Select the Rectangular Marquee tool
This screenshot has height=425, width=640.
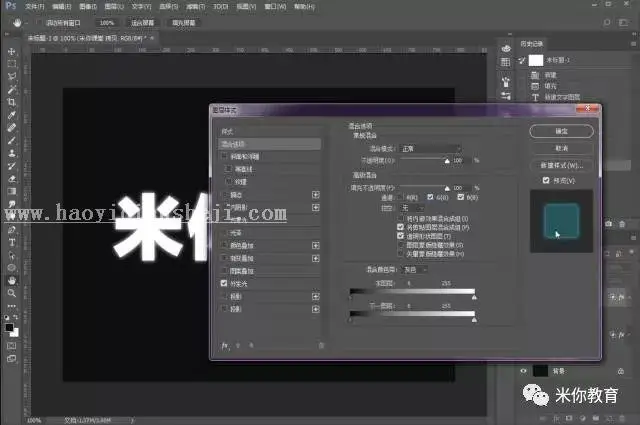click(x=11, y=64)
